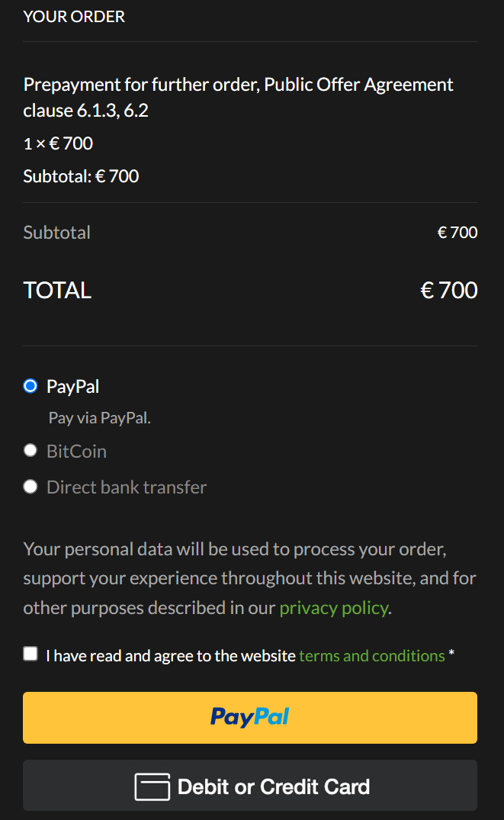
Task: Click the BitCoin payment method label
Action: [x=76, y=452]
